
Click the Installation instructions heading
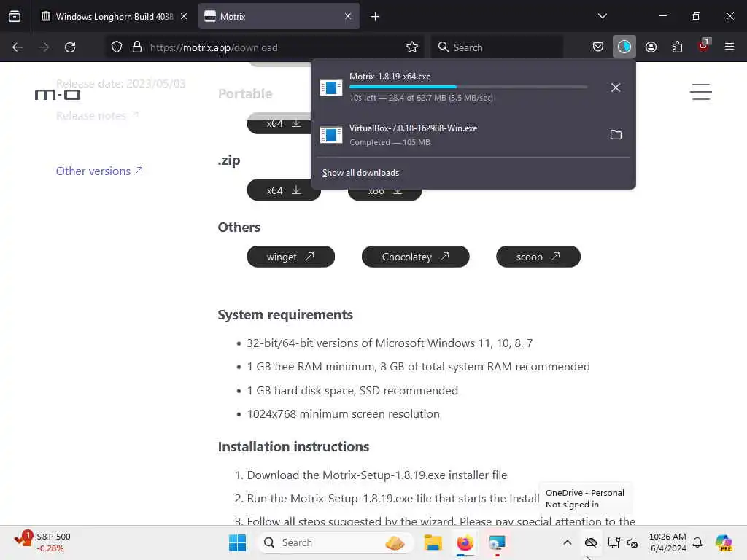point(293,447)
